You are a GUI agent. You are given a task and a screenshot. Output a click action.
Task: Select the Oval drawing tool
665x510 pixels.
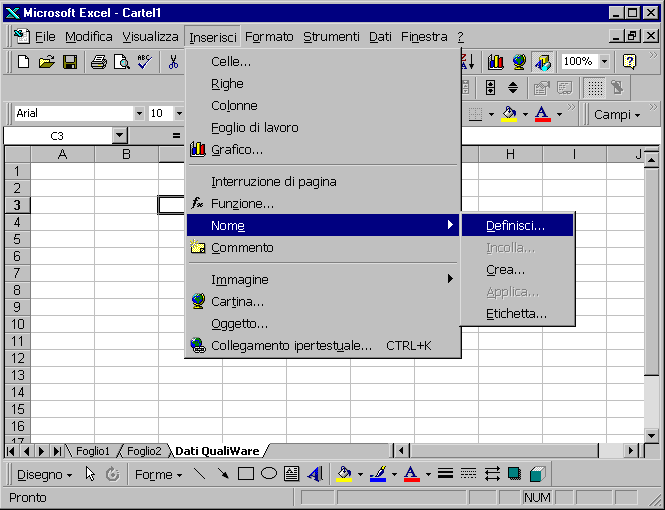269,474
